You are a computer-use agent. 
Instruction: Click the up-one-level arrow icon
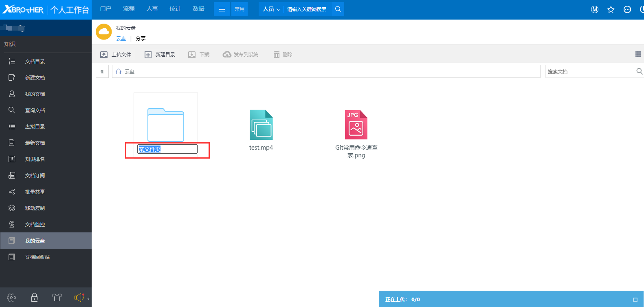[102, 71]
